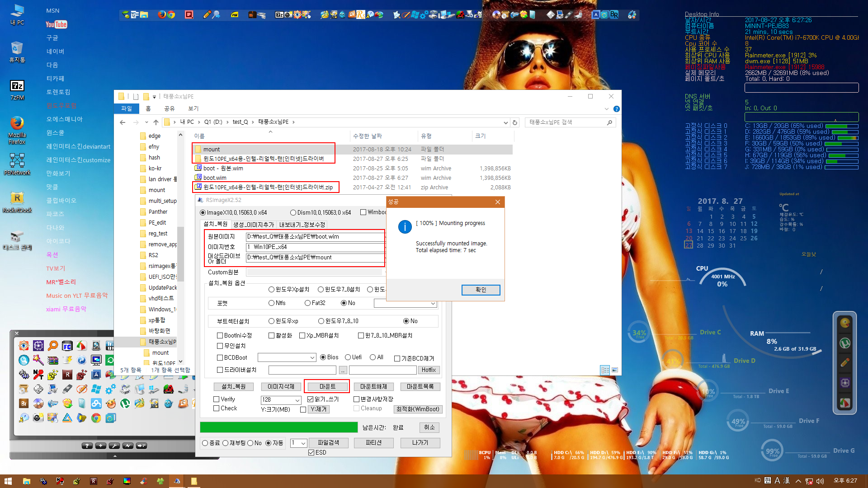Toggle No format option radio button
The height and width of the screenshot is (488, 868).
click(344, 303)
